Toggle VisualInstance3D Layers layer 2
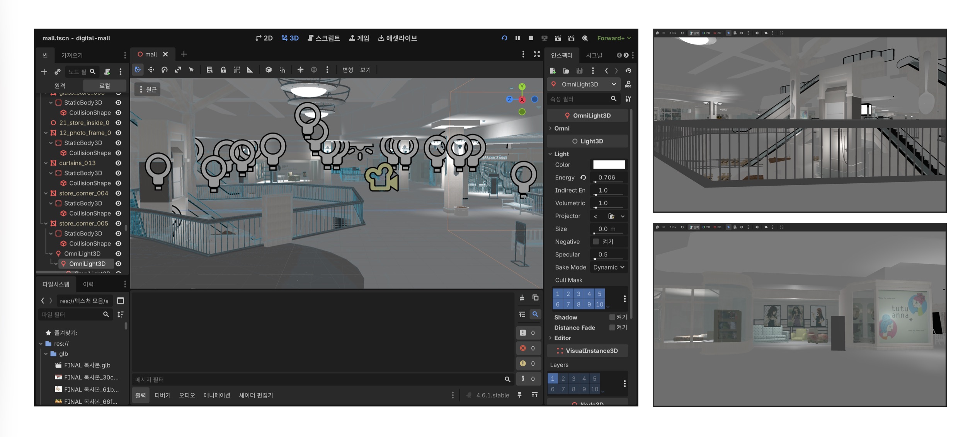 tap(563, 379)
